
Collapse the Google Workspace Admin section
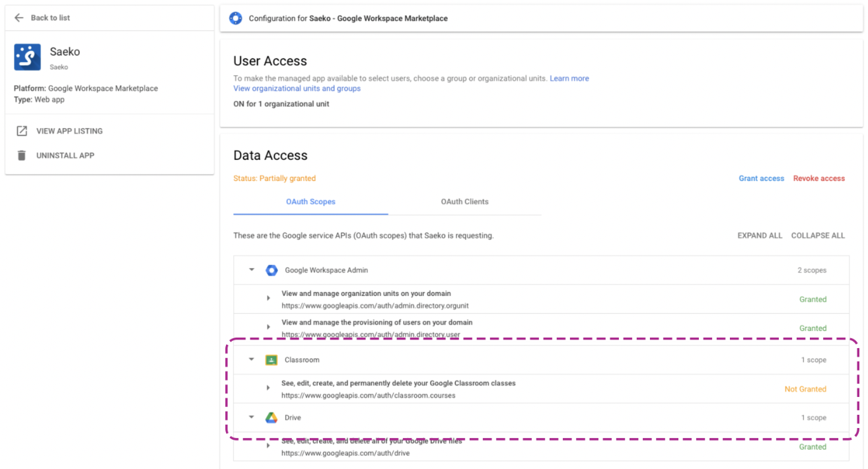(x=252, y=270)
